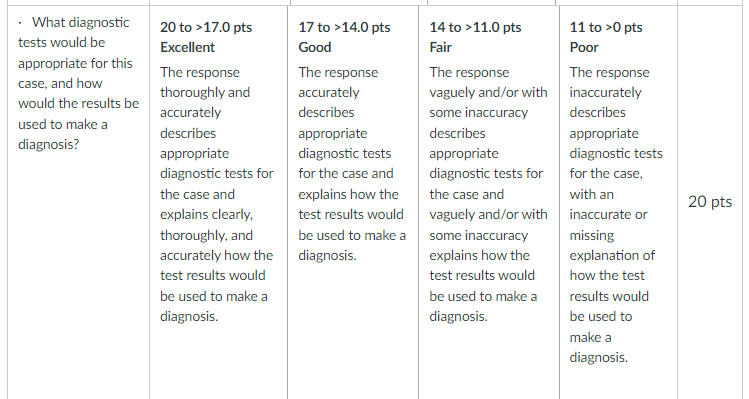Click the bullet point before 'What diagnostic'
Screen dimensions: 749x399
click(20, 22)
